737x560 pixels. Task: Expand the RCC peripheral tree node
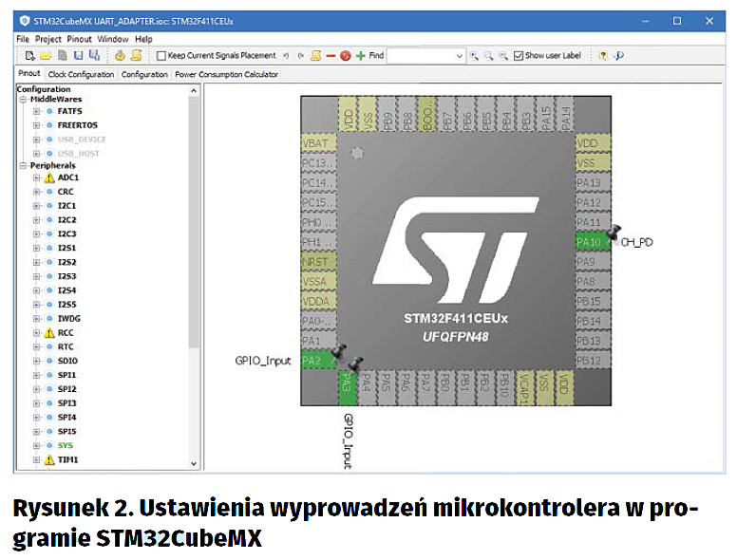pos(36,333)
